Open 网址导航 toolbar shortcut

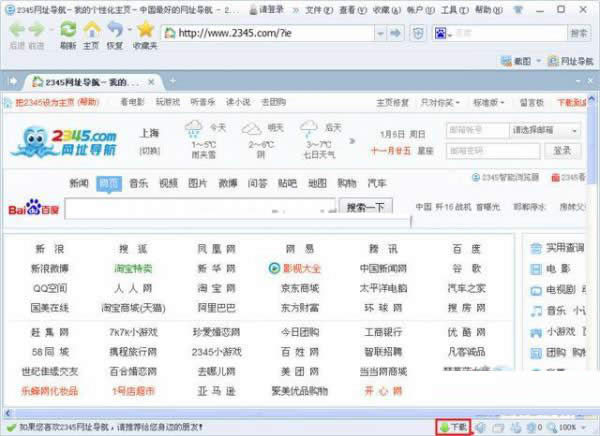570,61
